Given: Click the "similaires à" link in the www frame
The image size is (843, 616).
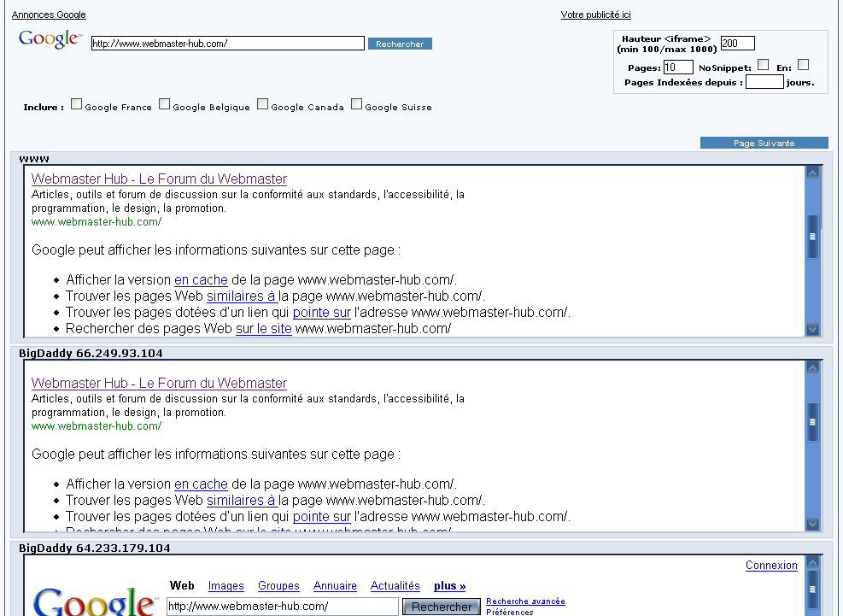Looking at the screenshot, I should 241,296.
